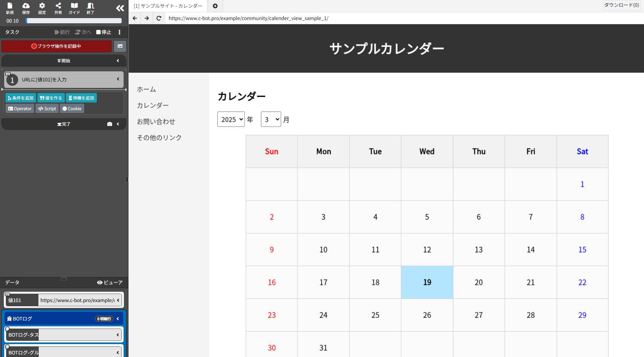
Task: Click the browser reload icon
Action: [159, 18]
